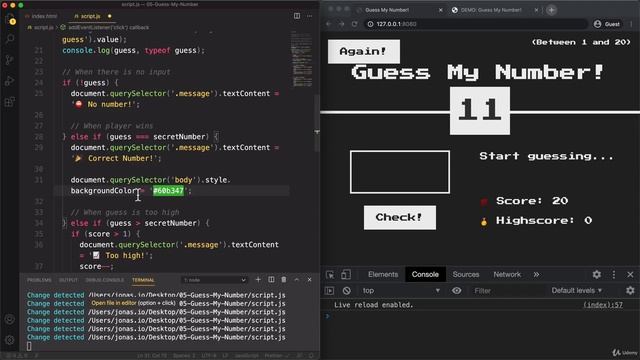This screenshot has height=360, width=640.
Task: Maximize the terminal panel with chevron up
Action: 297,280
